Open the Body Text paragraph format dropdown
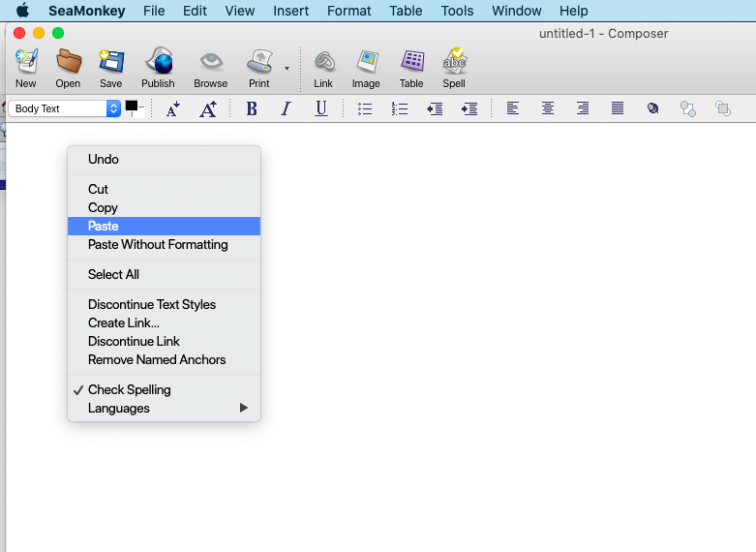 pyautogui.click(x=64, y=108)
